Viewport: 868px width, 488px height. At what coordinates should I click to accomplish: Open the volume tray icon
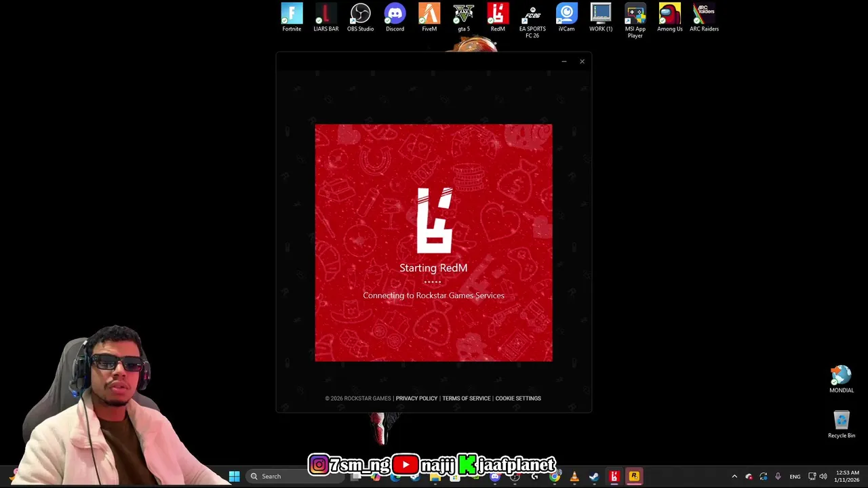(823, 476)
